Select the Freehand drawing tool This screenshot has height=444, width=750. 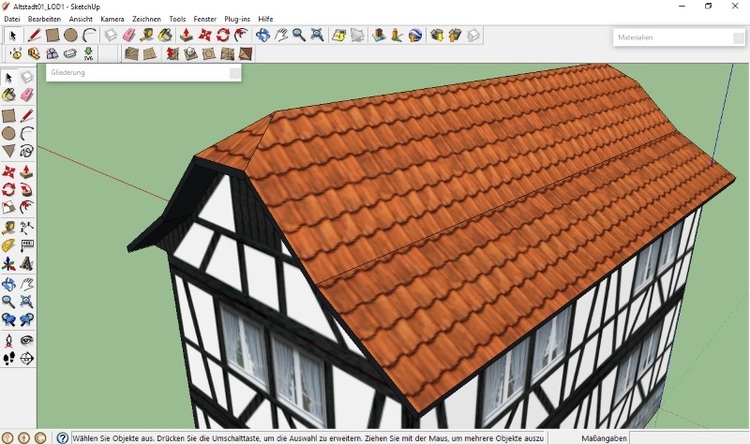[27, 152]
